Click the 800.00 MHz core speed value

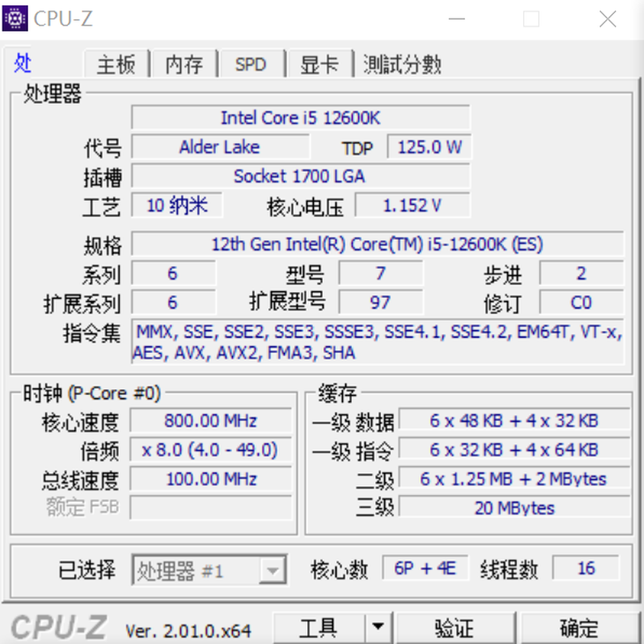click(x=211, y=421)
